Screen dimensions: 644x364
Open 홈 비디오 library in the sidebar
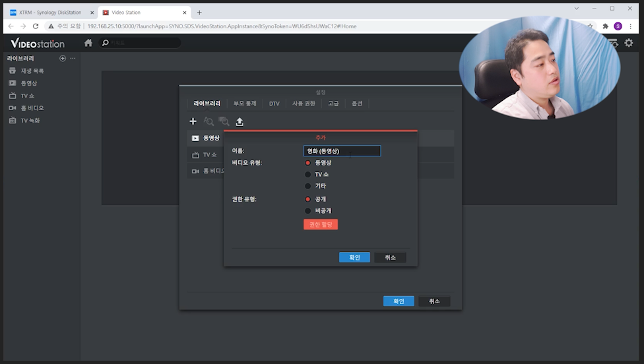[32, 108]
